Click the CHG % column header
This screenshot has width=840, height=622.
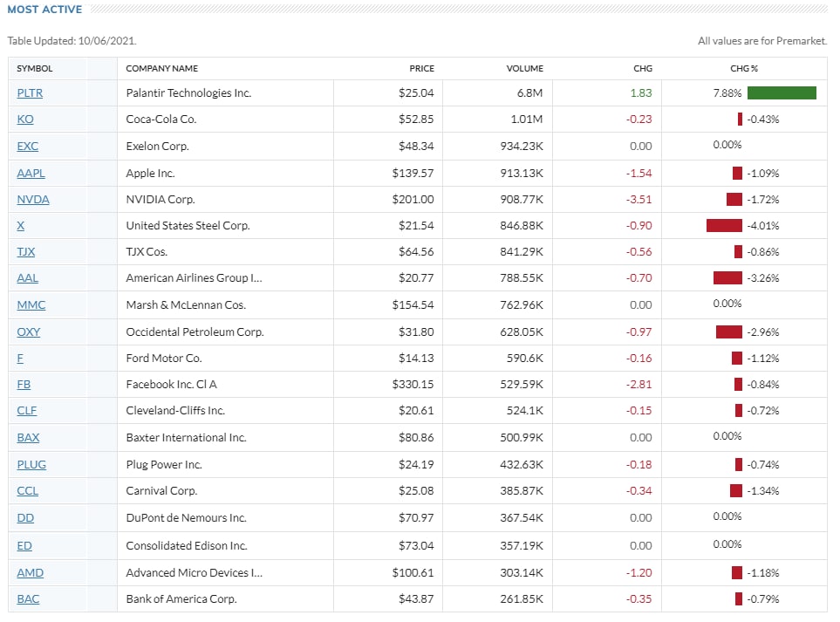click(x=743, y=69)
